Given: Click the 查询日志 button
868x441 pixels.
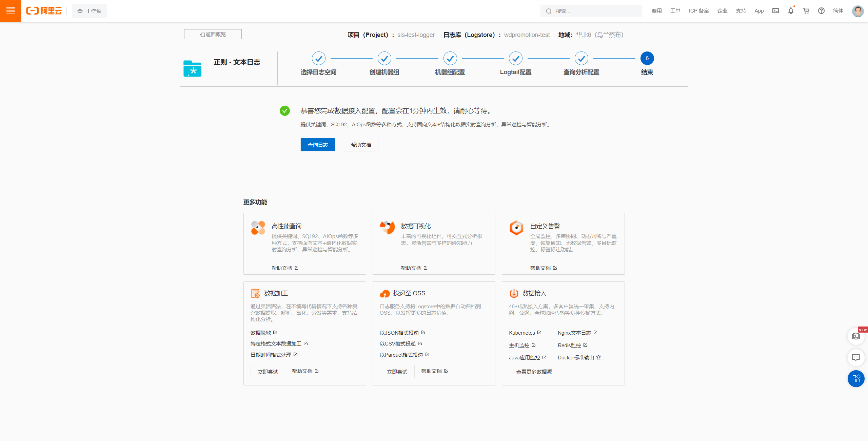Looking at the screenshot, I should click(317, 145).
